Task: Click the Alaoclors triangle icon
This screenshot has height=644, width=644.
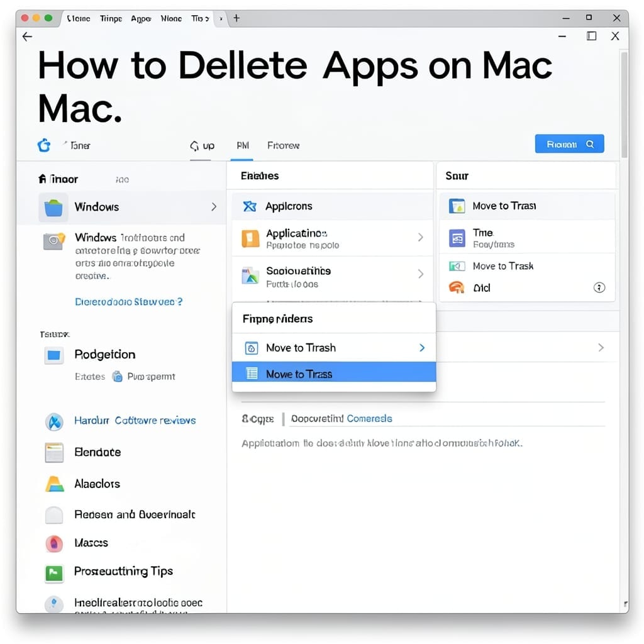Action: coord(55,484)
